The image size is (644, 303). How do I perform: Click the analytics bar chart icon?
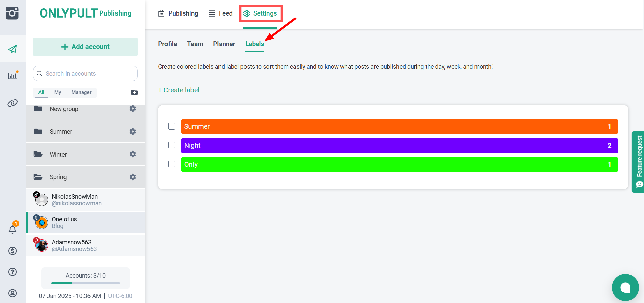[x=12, y=76]
